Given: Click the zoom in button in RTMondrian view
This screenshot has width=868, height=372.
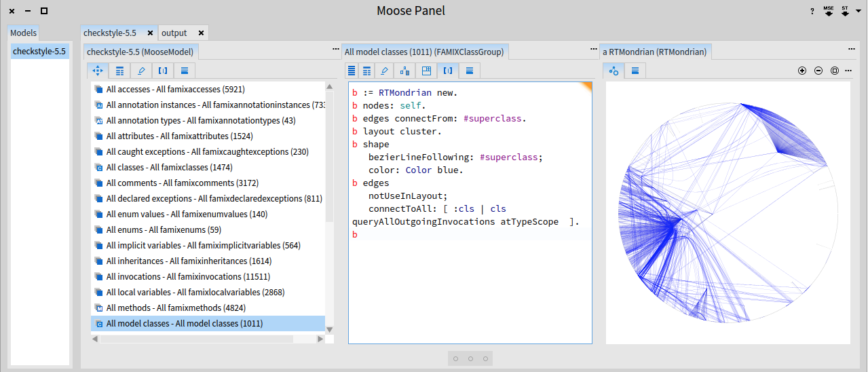Looking at the screenshot, I should [802, 71].
